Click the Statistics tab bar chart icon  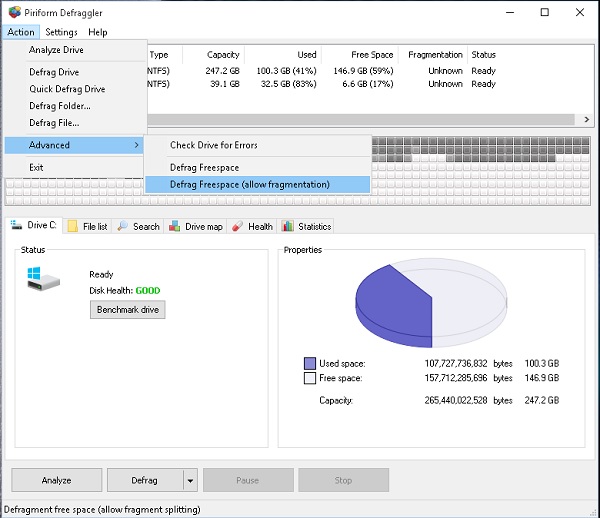coord(287,226)
